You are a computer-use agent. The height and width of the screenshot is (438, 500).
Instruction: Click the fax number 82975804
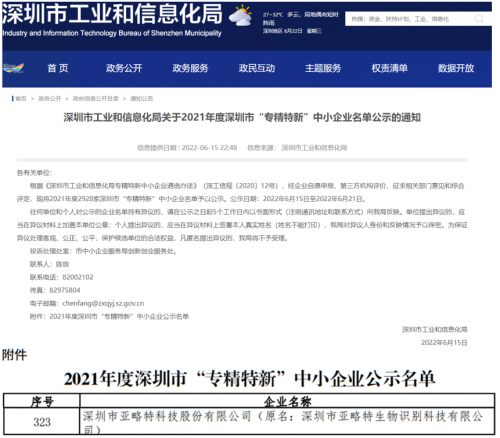coord(65,290)
